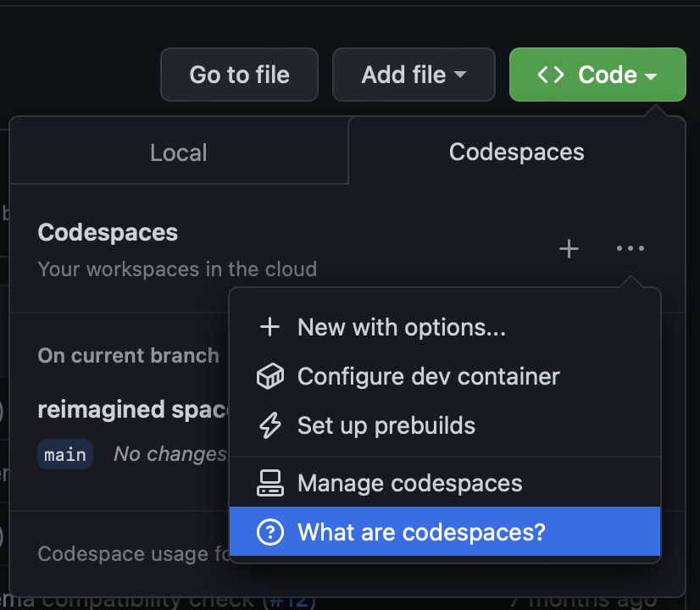Click the main branch label

coord(65,454)
